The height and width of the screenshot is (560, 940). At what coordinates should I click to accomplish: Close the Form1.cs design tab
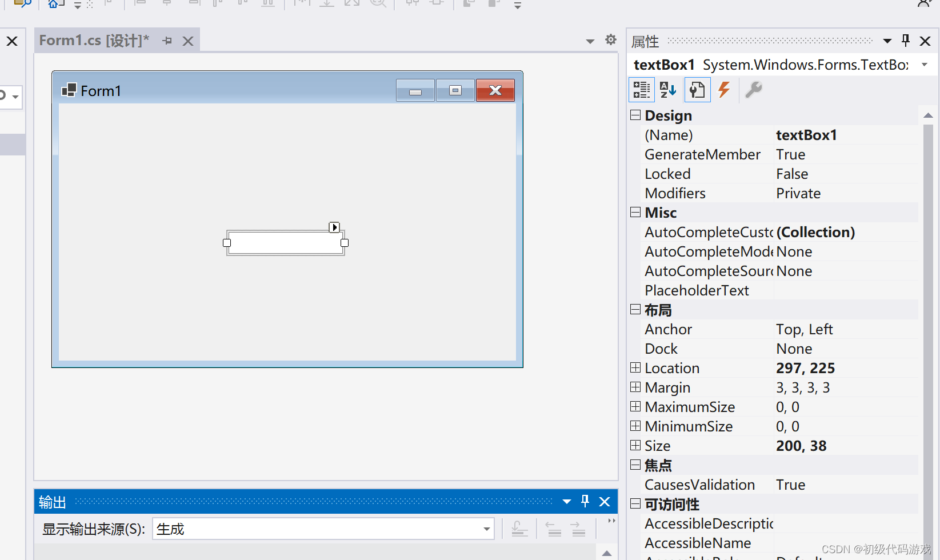[x=188, y=41]
